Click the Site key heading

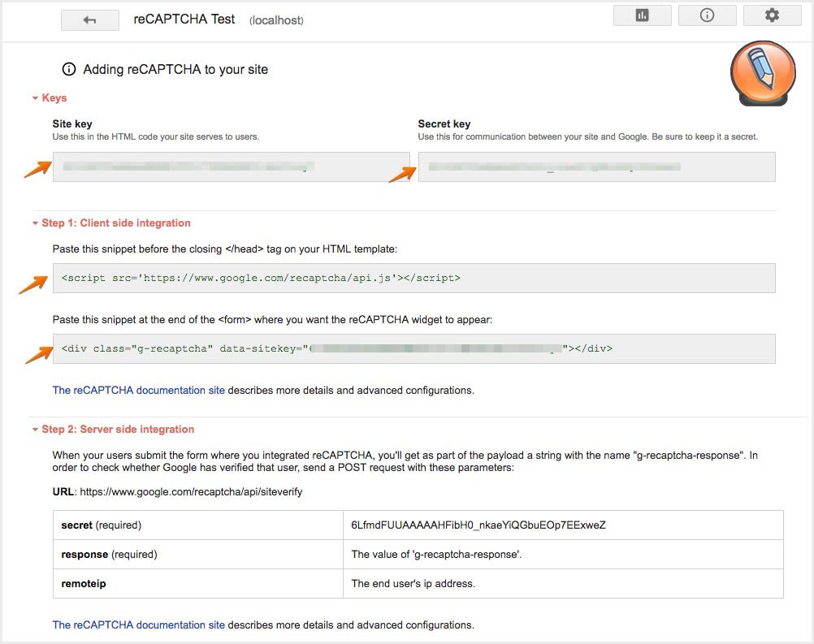(x=72, y=124)
